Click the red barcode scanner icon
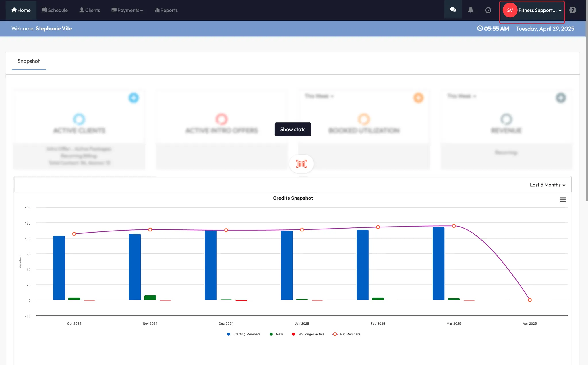Viewport: 588px width, 365px height. 301,164
